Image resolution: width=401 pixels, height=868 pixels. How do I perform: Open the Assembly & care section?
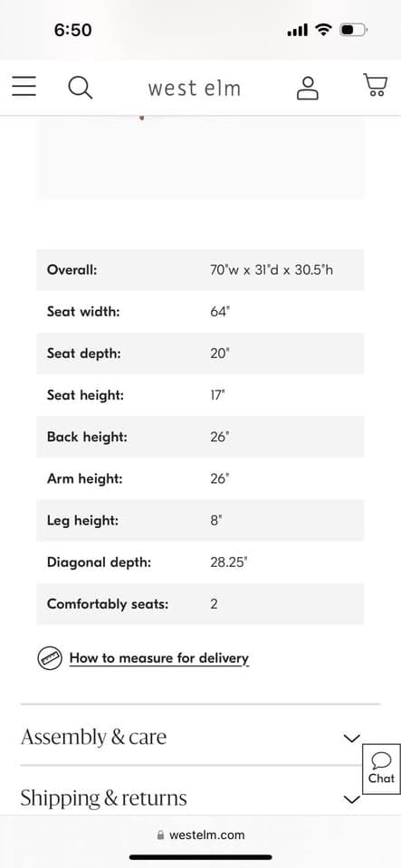point(201,738)
